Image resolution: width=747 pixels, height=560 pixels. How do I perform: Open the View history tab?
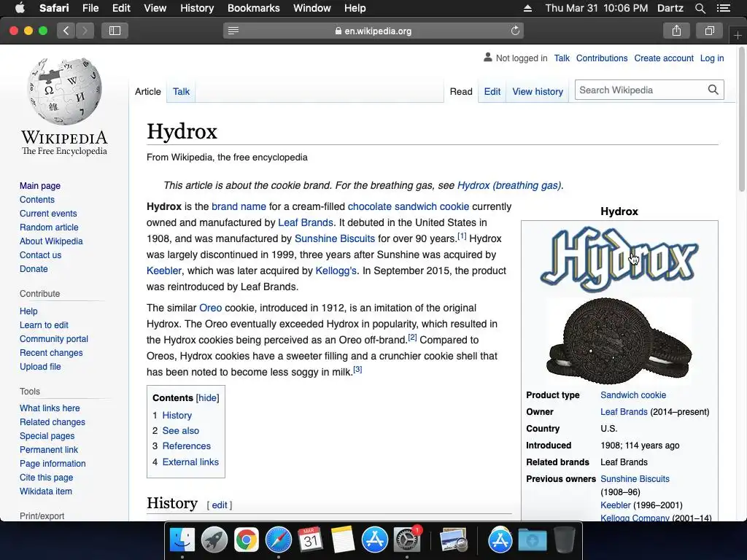[538, 91]
